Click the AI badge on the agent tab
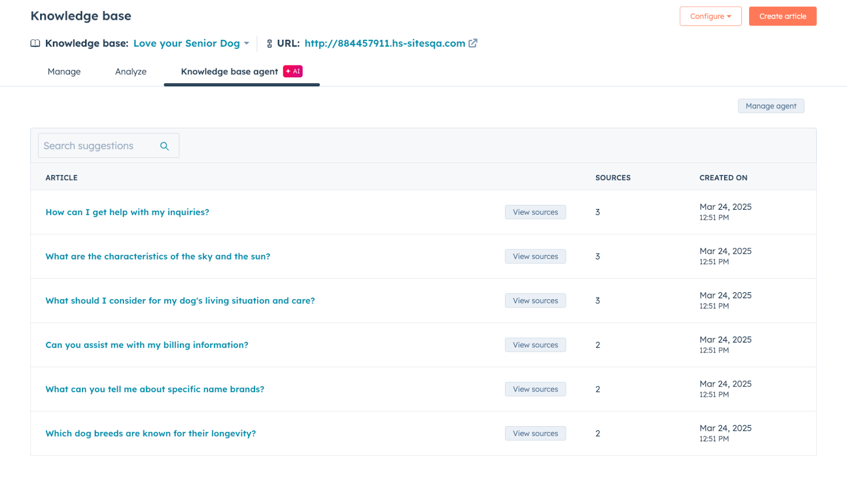 293,71
